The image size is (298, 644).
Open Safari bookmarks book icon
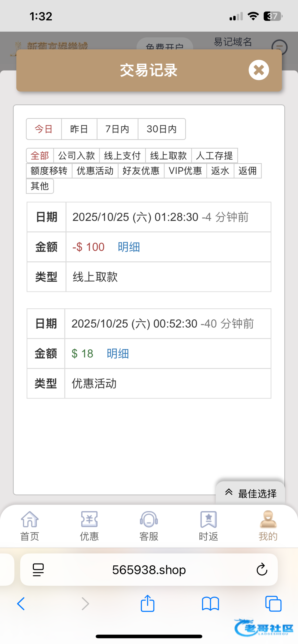pos(210,604)
